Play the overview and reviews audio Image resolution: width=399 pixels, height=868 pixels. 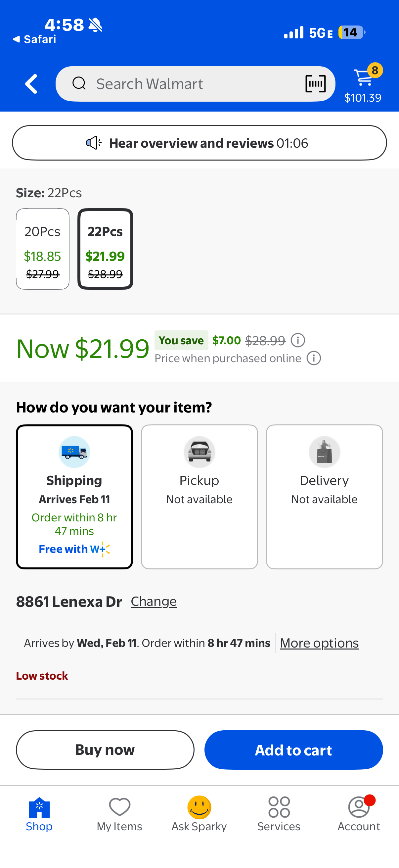pos(199,143)
